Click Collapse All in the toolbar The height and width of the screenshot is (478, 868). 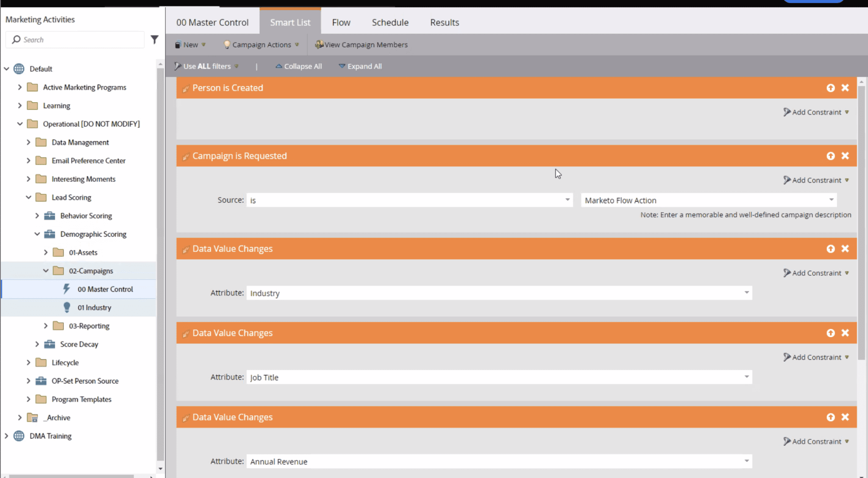pos(298,66)
